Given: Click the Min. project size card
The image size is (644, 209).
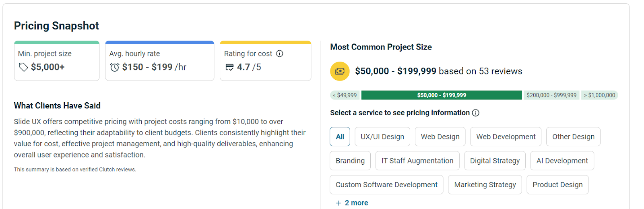Looking at the screenshot, I should [57, 61].
